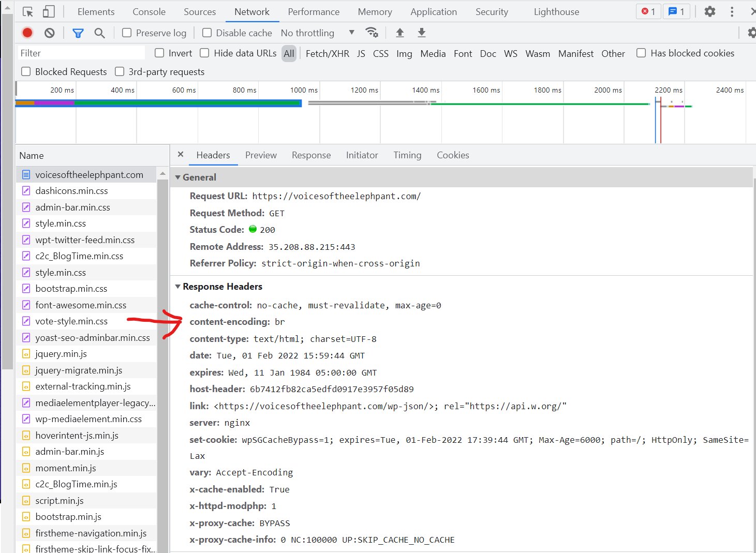Open the network panel settings gear

pyautogui.click(x=751, y=33)
